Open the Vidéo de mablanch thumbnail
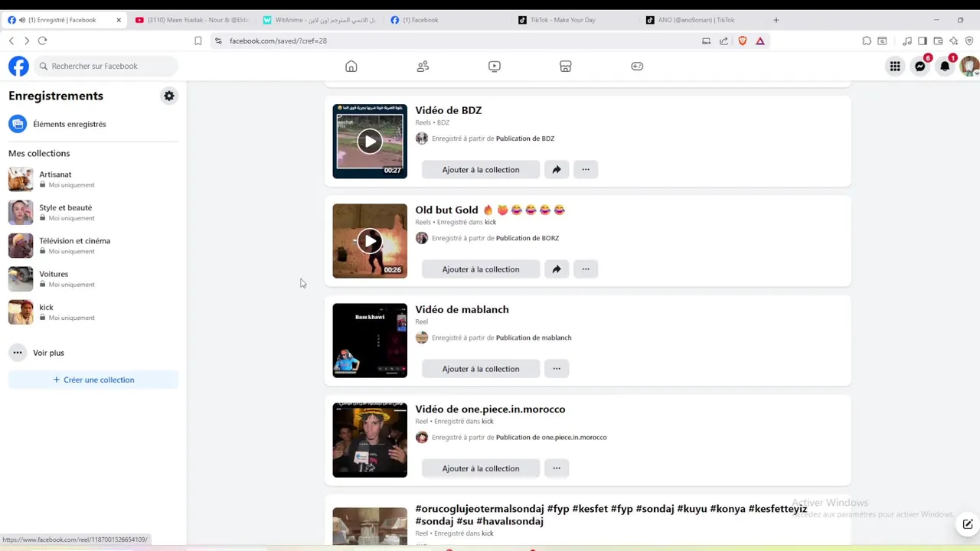This screenshot has height=551, width=980. pos(370,341)
